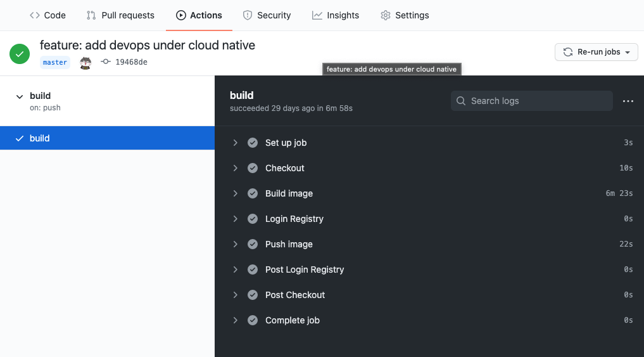Viewport: 644px width, 357px height.
Task: Open the log options three-dot menu
Action: pyautogui.click(x=628, y=101)
